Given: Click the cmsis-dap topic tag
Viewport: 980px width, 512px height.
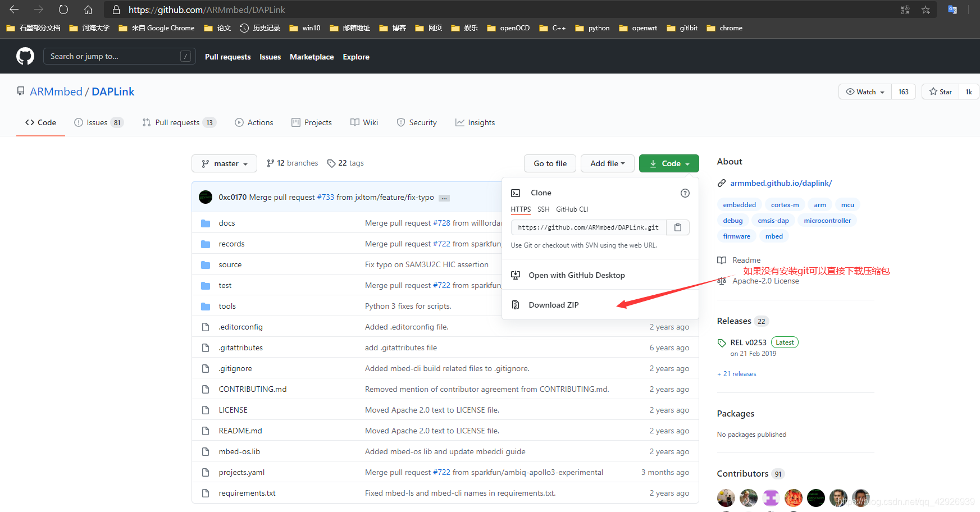Looking at the screenshot, I should pyautogui.click(x=773, y=221).
